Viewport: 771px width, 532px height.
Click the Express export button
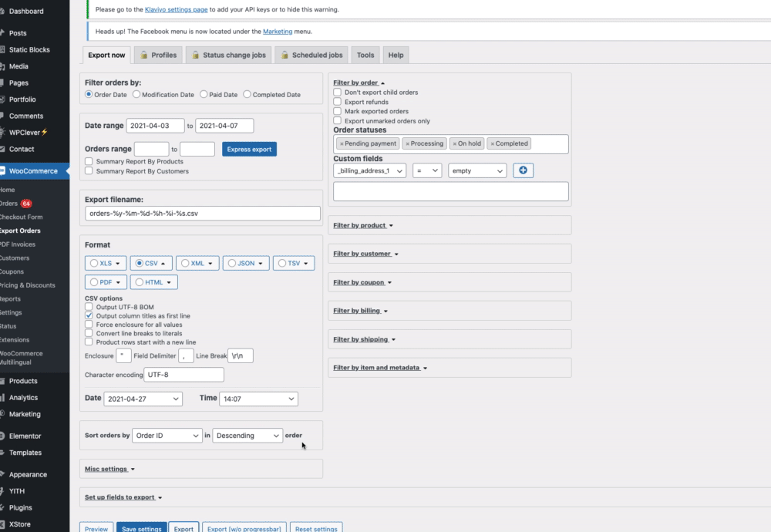point(249,149)
